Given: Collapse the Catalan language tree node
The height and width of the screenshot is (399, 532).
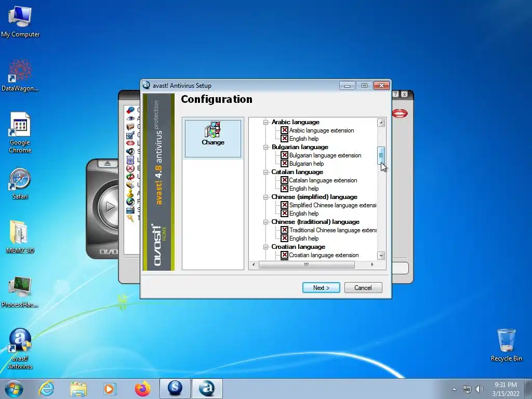Looking at the screenshot, I should coord(265,172).
